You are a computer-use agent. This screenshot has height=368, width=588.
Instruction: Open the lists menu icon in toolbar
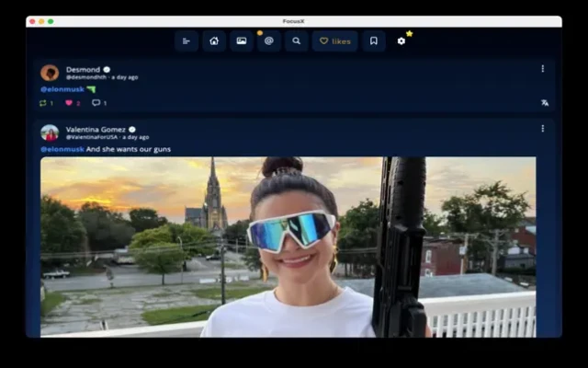coord(187,41)
